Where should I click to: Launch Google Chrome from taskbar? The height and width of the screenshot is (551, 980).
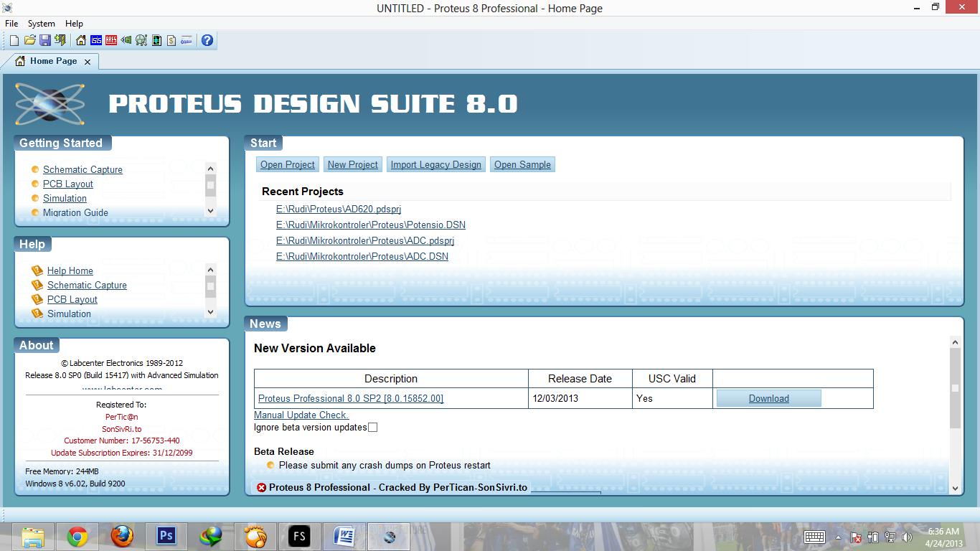pyautogui.click(x=77, y=537)
